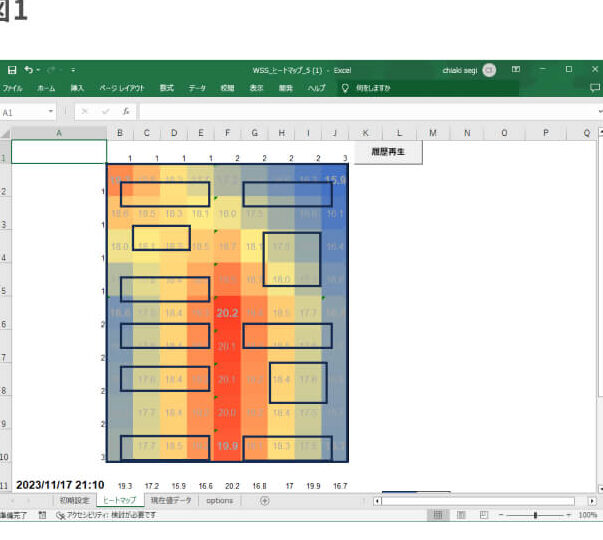Click the zoom slider in status bar
Screen dimensions: 603x540
[536, 515]
